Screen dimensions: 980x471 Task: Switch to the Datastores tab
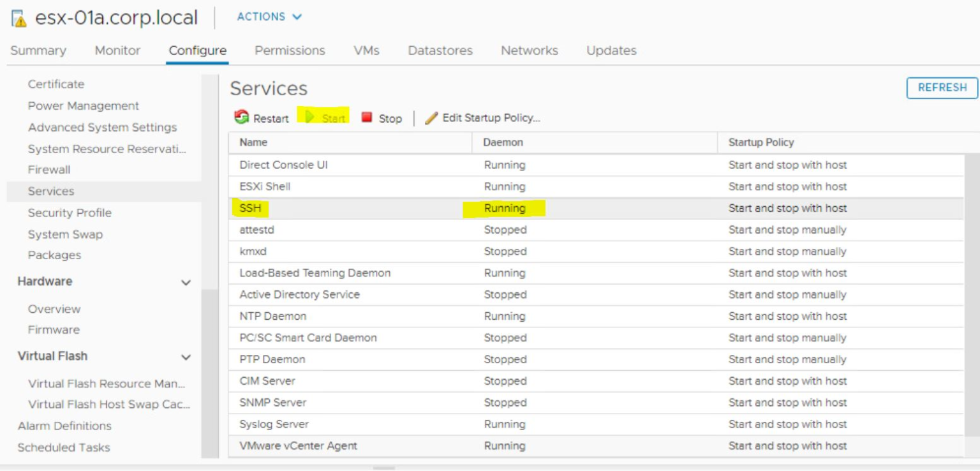[440, 50]
